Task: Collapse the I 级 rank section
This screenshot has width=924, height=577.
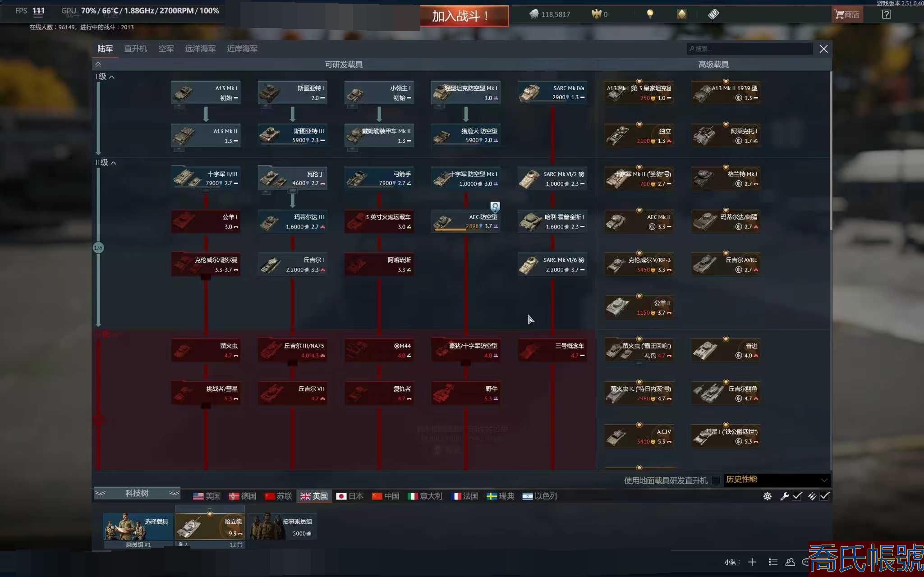Action: pos(111,77)
